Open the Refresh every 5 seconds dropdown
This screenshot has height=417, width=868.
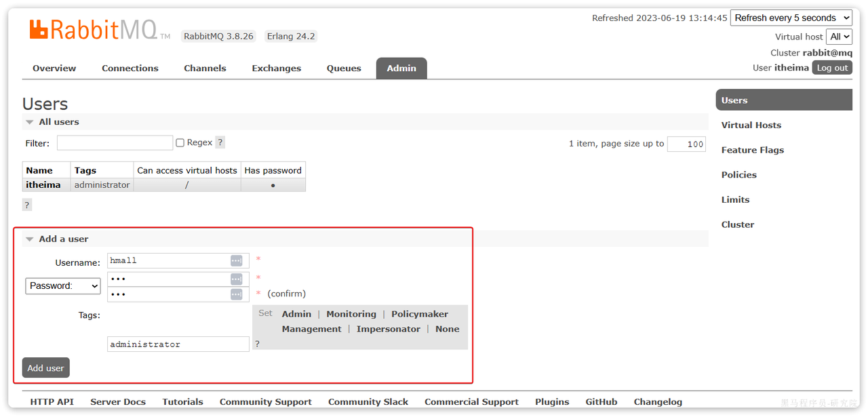point(791,18)
